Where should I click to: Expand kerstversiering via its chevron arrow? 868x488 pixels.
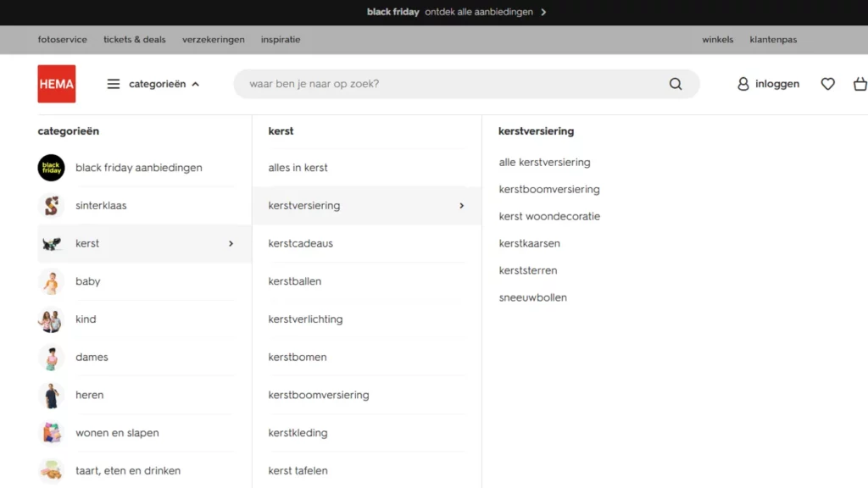click(462, 205)
